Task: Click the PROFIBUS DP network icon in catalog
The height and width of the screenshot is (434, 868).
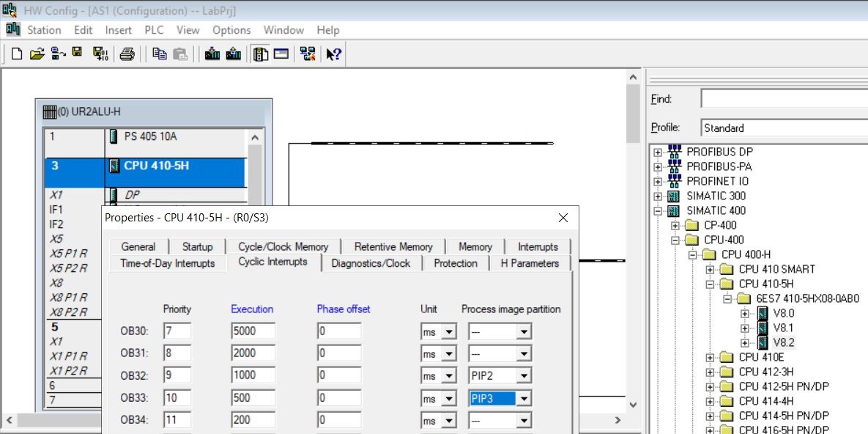Action: (674, 151)
